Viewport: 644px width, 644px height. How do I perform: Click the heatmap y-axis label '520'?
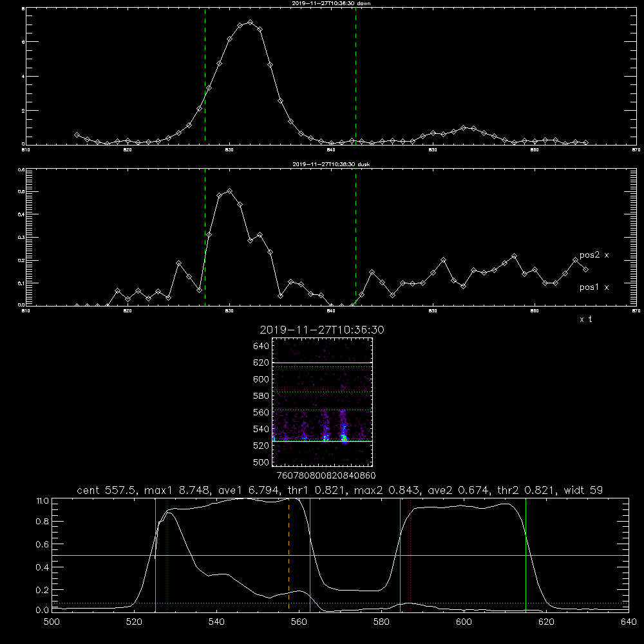[x=261, y=446]
